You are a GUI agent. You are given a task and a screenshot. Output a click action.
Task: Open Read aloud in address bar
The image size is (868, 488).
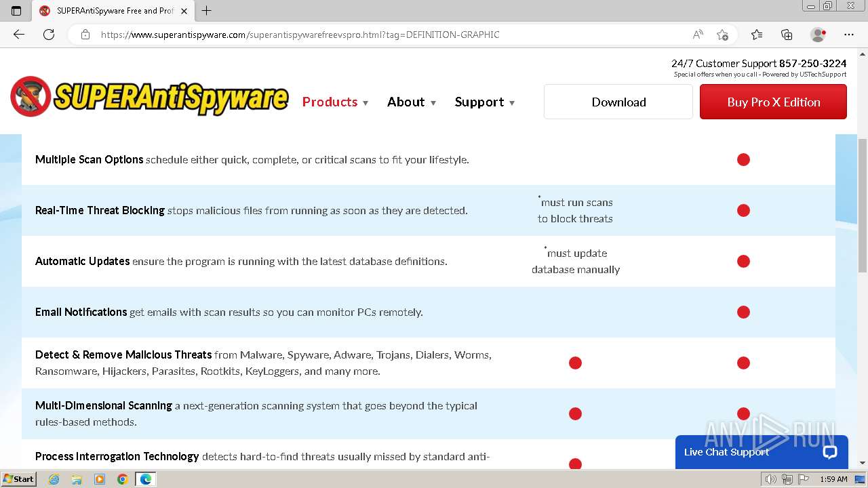(698, 35)
